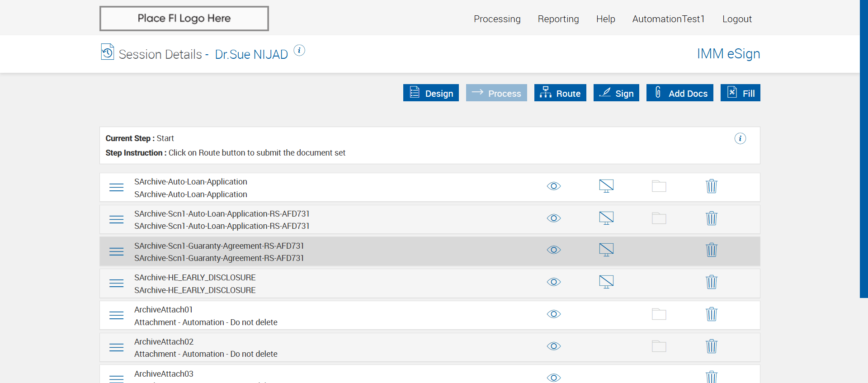Click eye icon for SArchive-HE_EARLY_DISCLOSURE
Screen dimensions: 868x383
(x=554, y=282)
